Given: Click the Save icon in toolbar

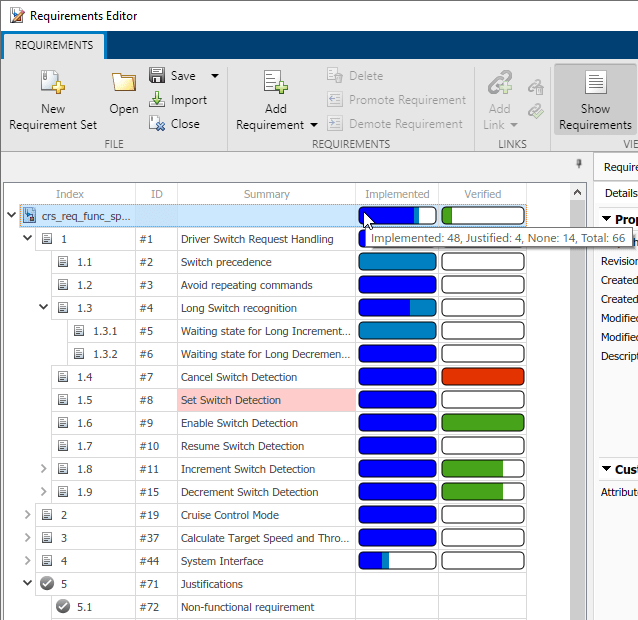Looking at the screenshot, I should [158, 76].
